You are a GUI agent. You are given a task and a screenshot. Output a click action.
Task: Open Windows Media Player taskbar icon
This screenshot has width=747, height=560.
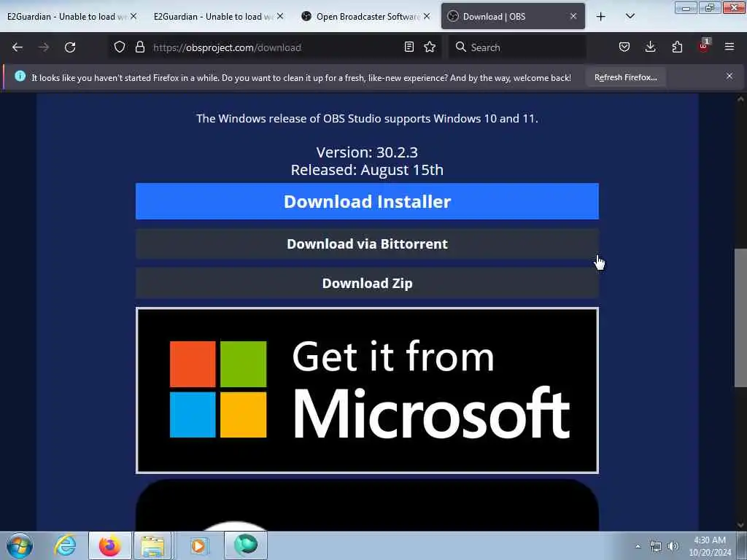click(x=198, y=545)
